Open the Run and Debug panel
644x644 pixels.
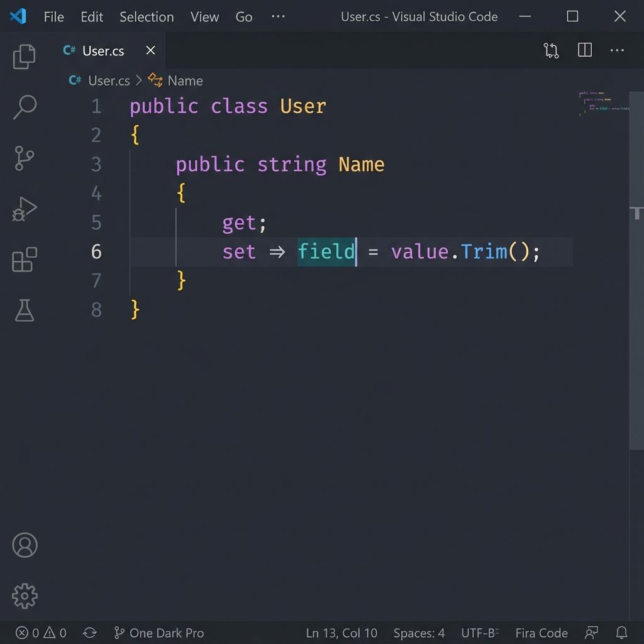(x=24, y=208)
